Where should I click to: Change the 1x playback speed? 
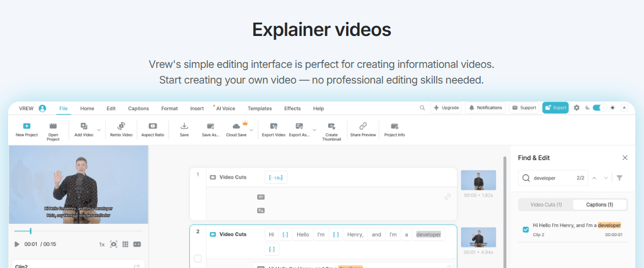point(102,244)
